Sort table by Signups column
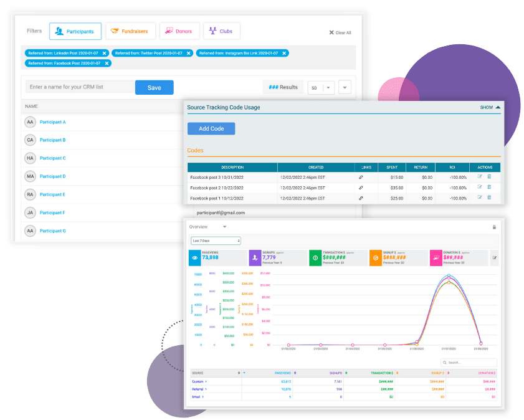Image resolution: width=524 pixels, height=420 pixels. [318, 373]
